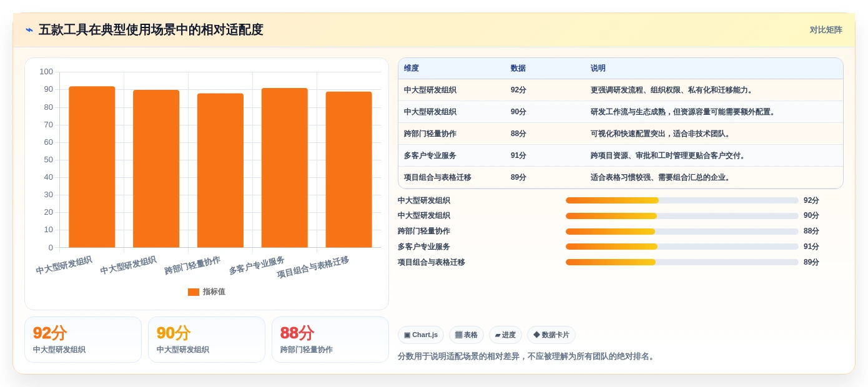Viewport: 868px width, 387px height.
Task: Click the progress bar in the 91分 row
Action: tap(682, 247)
